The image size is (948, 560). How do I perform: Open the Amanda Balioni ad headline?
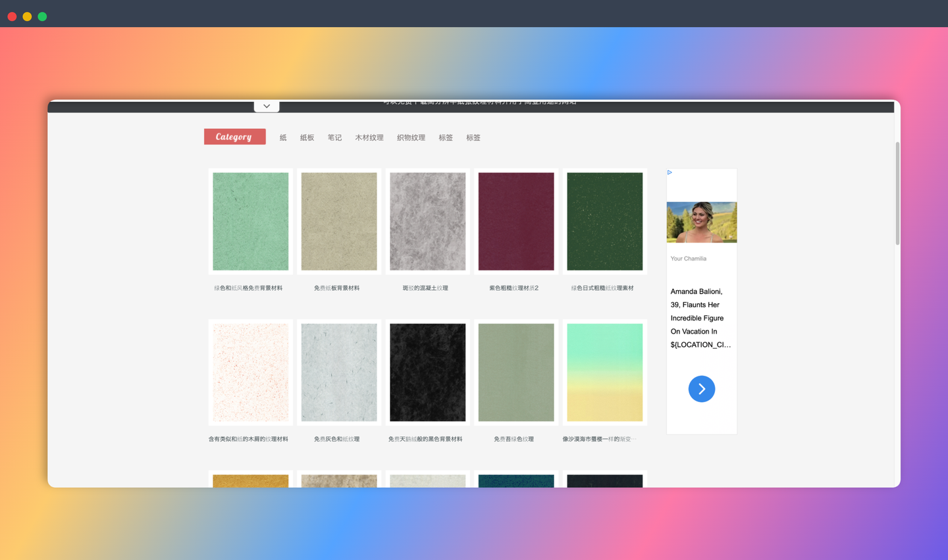click(700, 318)
